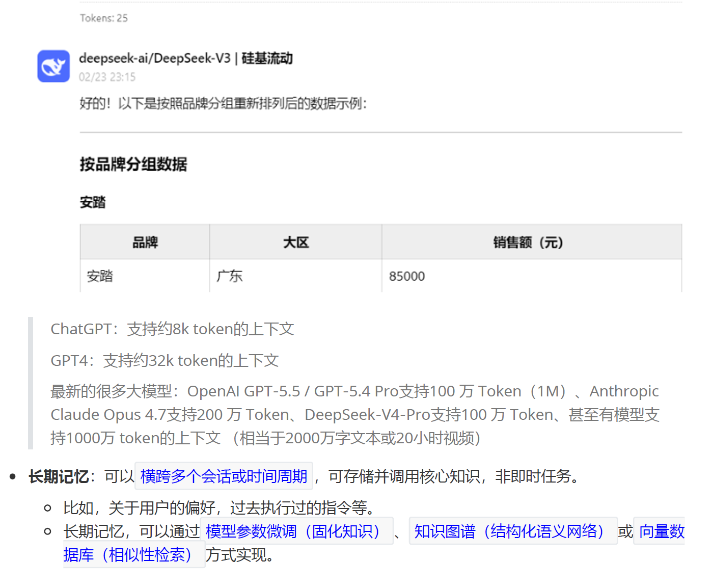712x588 pixels.
Task: Click the line ChatGPT：支持约8k token的上下文
Action: (172, 329)
